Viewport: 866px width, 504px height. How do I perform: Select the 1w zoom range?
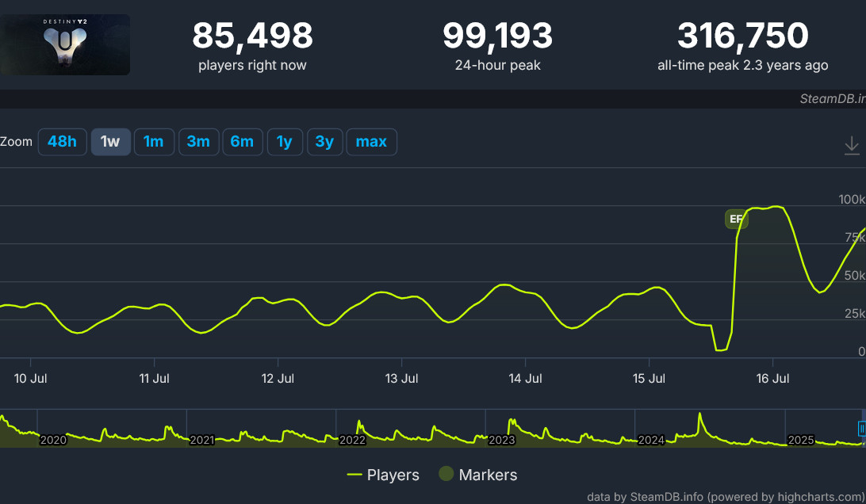[110, 142]
